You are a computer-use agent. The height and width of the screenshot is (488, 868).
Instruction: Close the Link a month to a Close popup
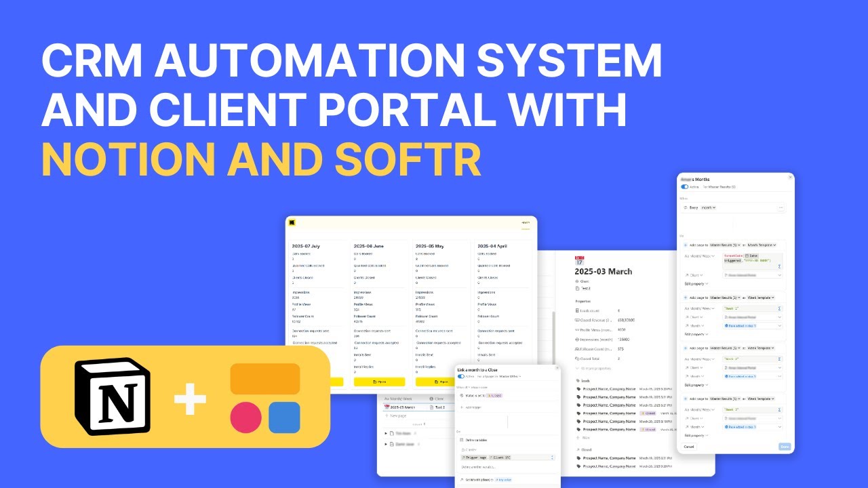pos(557,367)
